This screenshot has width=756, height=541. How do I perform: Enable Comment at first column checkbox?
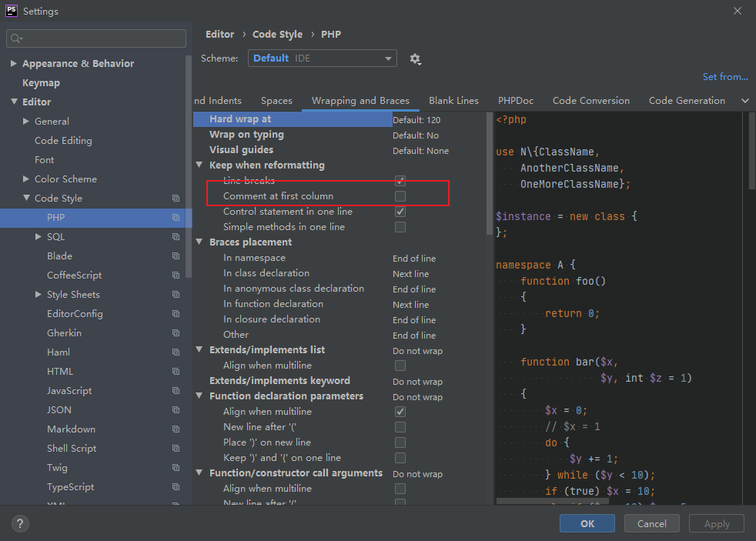(400, 196)
